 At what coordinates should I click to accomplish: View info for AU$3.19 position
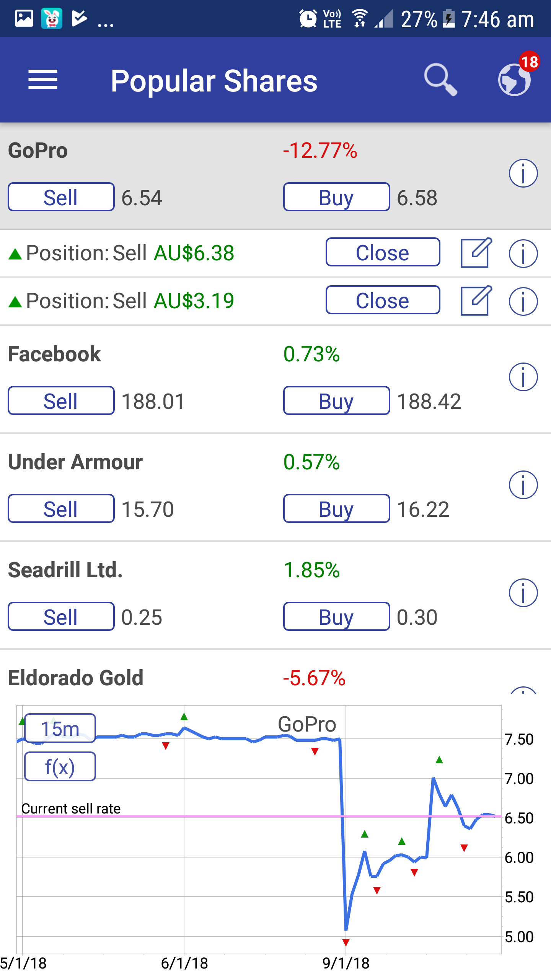pos(523,301)
